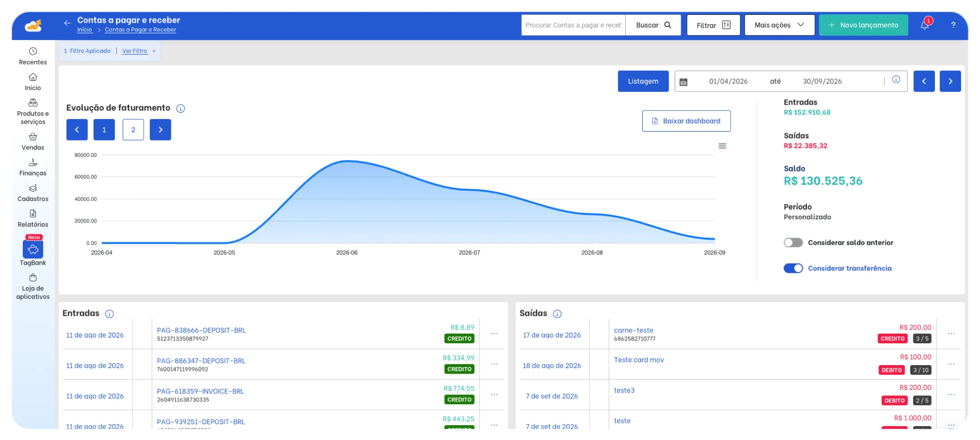Viewport: 980px width, 440px height.
Task: Open the notifications bell icon
Action: point(925,25)
